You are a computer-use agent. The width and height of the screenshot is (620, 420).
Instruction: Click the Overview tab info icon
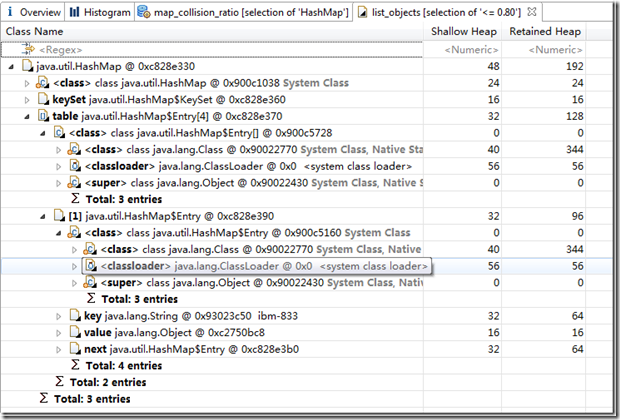point(11,12)
